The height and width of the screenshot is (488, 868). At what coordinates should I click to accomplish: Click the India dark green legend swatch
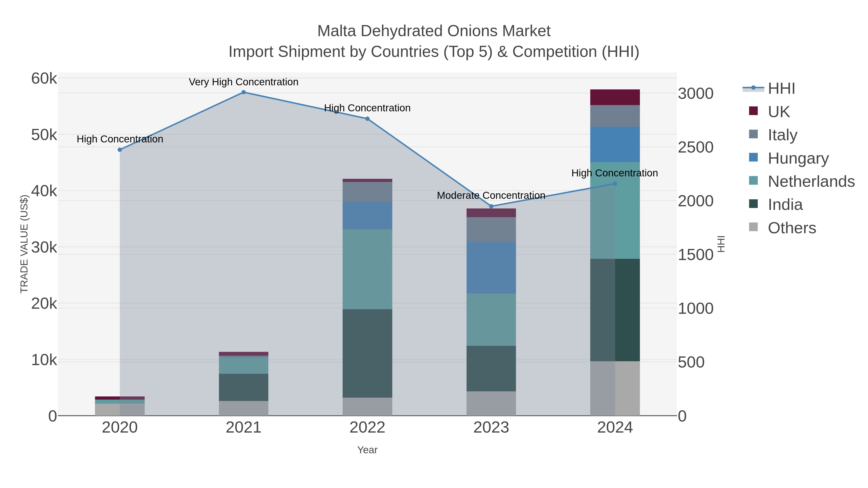tap(753, 204)
